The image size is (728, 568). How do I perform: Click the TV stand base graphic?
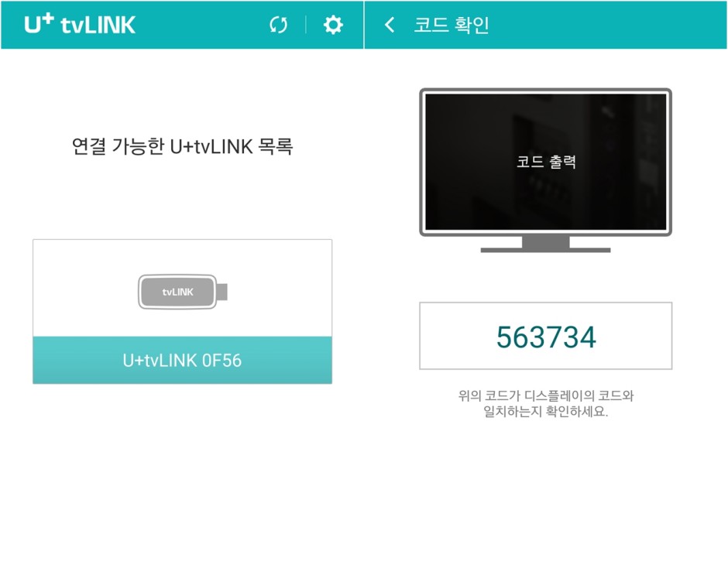click(545, 250)
